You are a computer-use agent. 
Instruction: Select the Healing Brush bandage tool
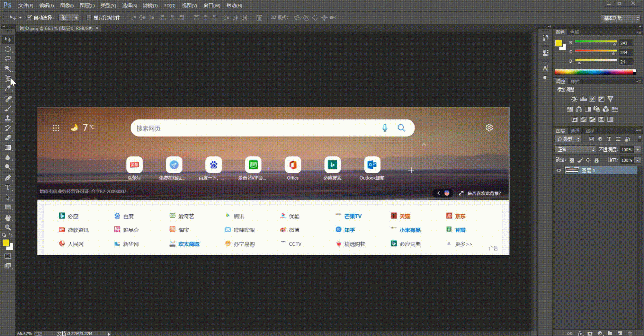[8, 99]
